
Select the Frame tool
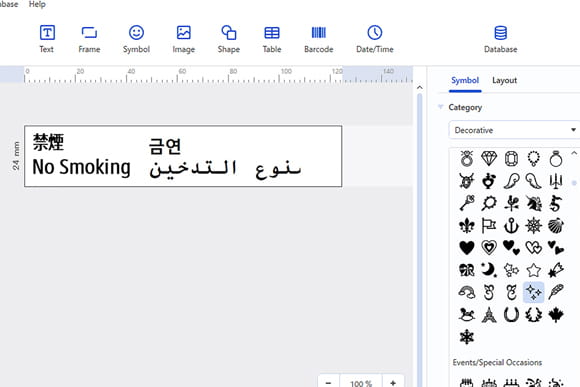pyautogui.click(x=89, y=39)
